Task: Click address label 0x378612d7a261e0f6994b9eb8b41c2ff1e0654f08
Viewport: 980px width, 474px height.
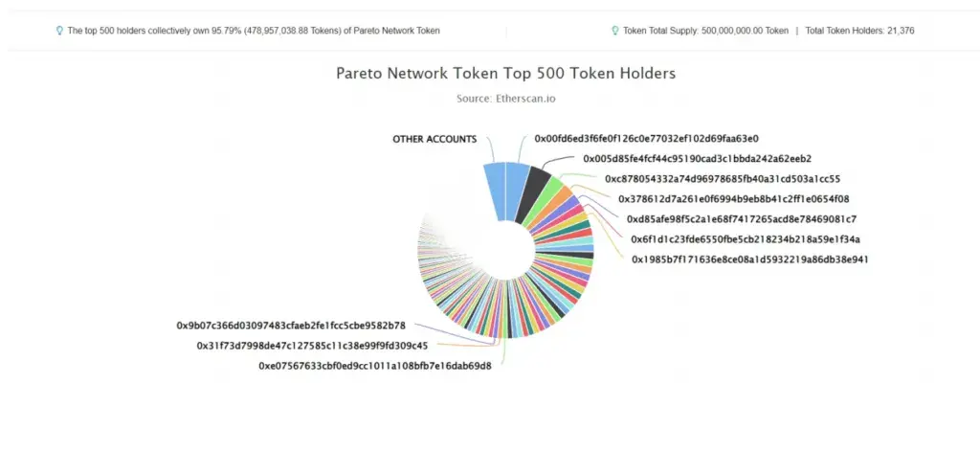Action: 734,199
